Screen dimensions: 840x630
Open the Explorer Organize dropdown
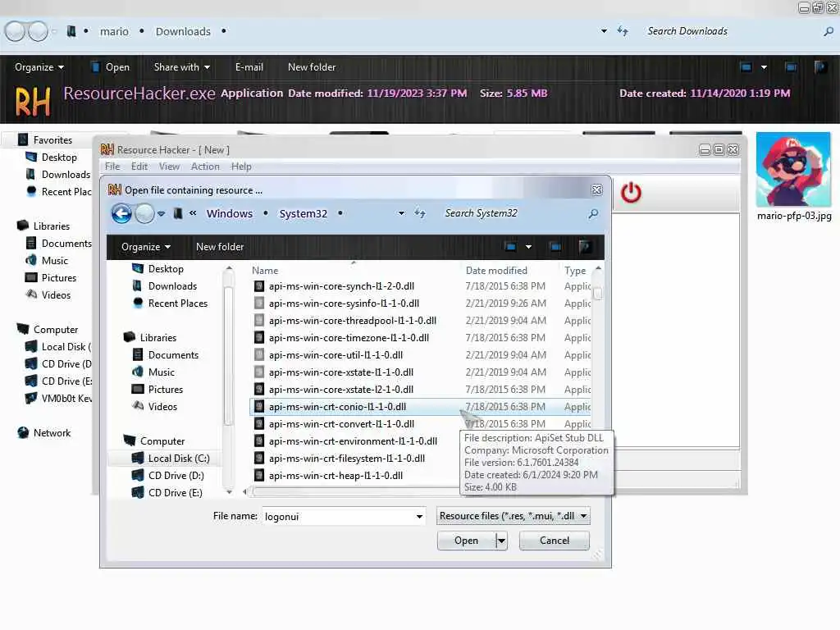pyautogui.click(x=39, y=67)
